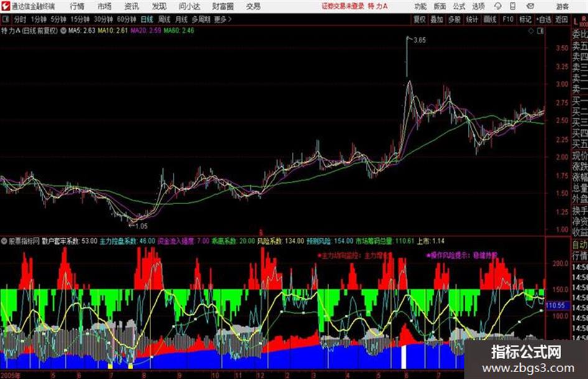Click the 2005年 date axis label
This screenshot has height=379, width=588.
click(11, 375)
